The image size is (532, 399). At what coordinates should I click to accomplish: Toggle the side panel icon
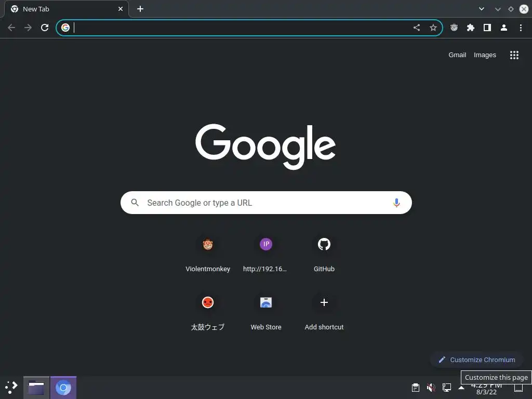tap(487, 28)
